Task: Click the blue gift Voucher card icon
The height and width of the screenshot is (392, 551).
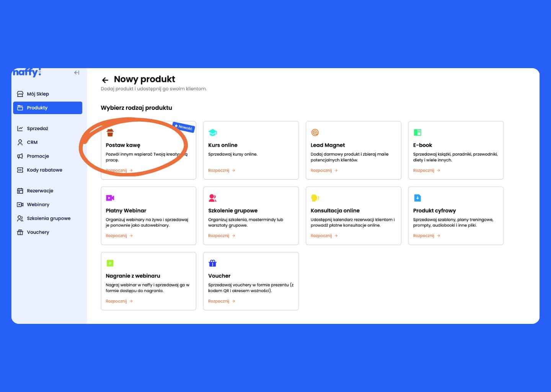Action: click(x=213, y=263)
